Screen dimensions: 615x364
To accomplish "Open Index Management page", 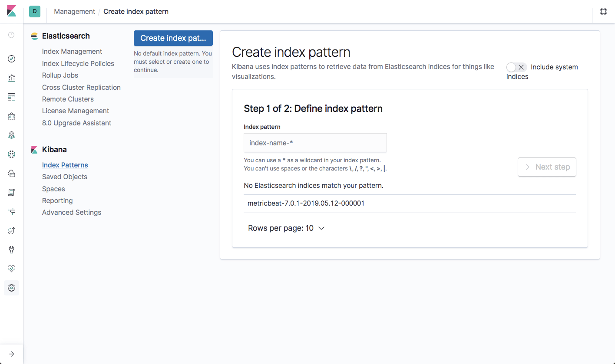I will pyautogui.click(x=72, y=52).
